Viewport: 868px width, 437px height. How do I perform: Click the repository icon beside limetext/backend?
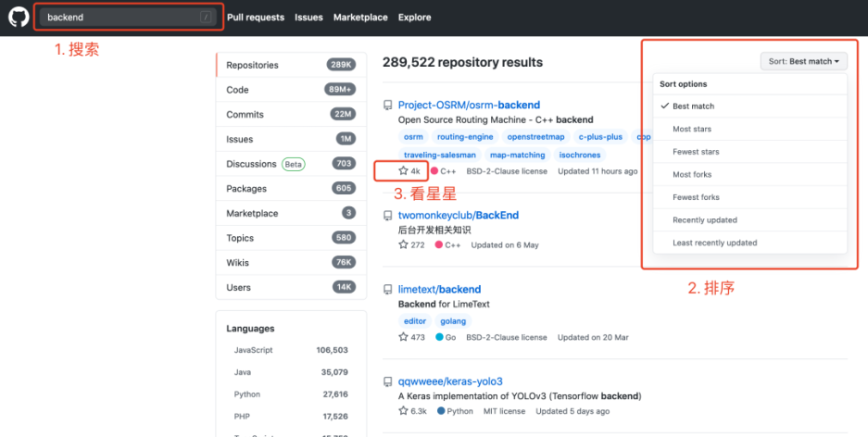click(x=388, y=289)
